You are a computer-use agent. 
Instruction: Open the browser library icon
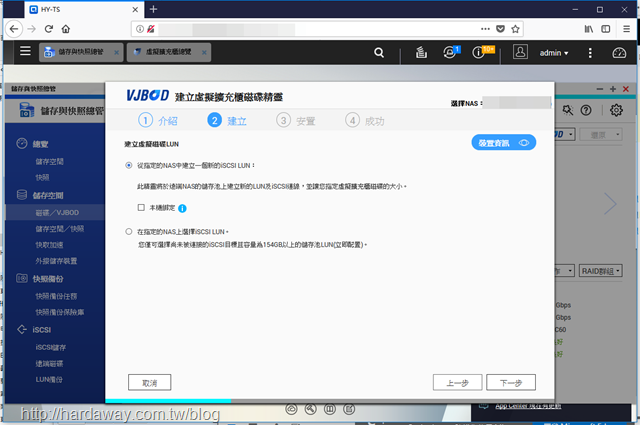pos(588,29)
